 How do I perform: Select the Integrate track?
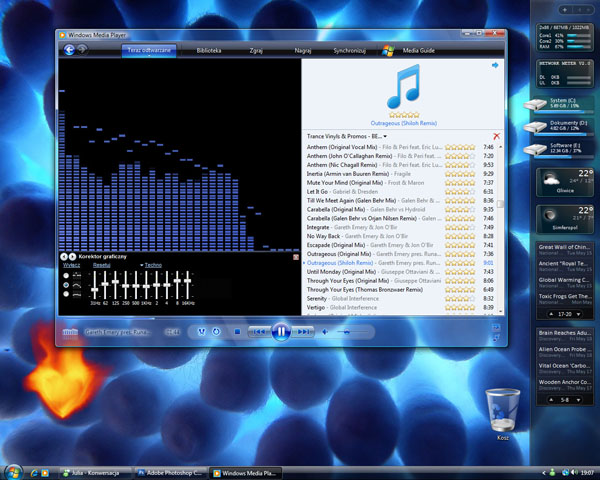click(400, 227)
